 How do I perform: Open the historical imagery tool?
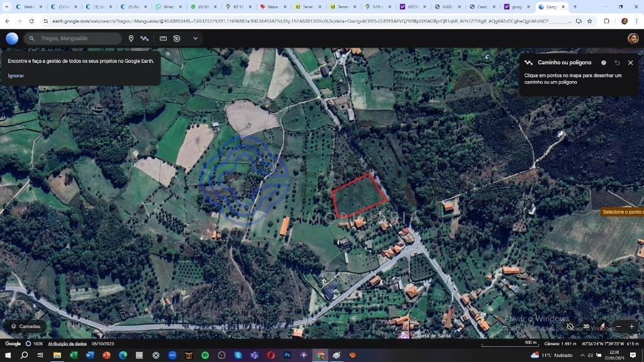[177, 38]
